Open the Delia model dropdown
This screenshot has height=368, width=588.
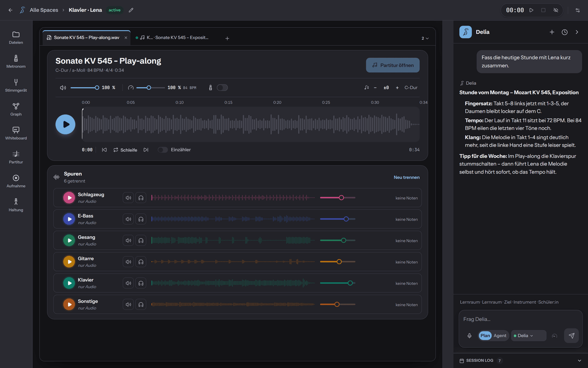[528, 336]
